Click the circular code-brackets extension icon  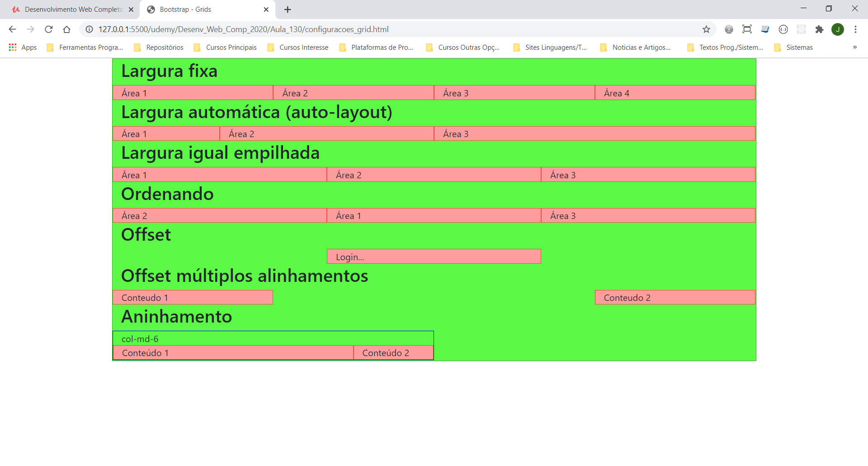point(783,29)
